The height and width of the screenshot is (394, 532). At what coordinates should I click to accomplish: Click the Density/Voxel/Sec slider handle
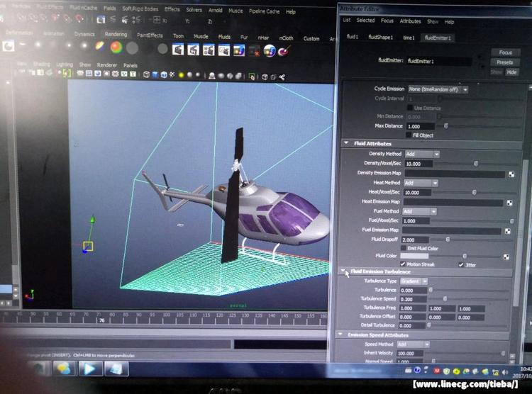(x=476, y=164)
